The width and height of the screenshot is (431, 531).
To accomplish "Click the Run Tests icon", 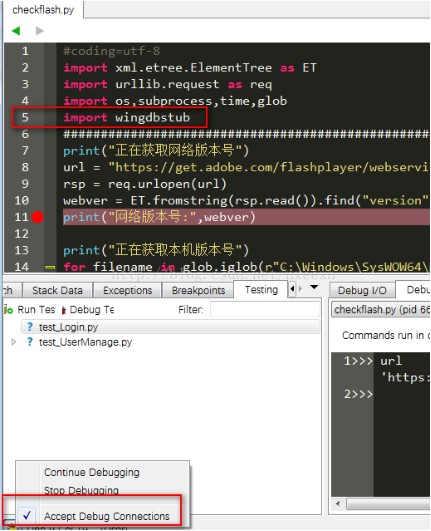I will (8, 310).
